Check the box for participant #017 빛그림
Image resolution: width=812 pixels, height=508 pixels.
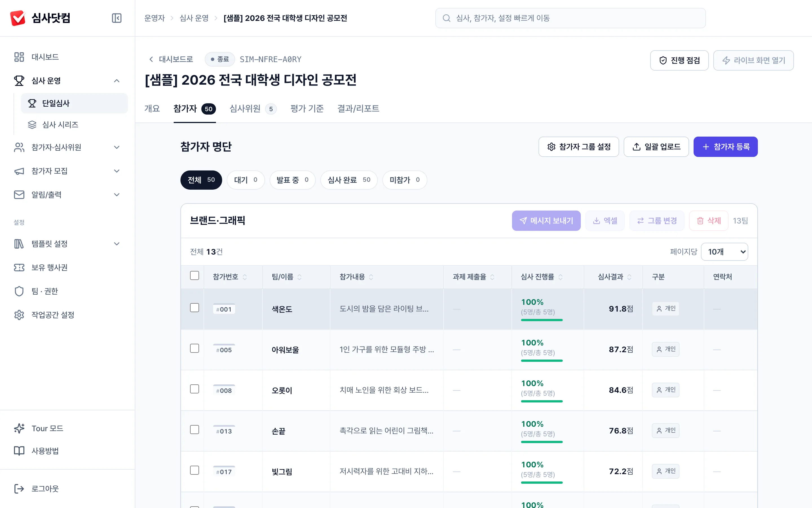(194, 470)
